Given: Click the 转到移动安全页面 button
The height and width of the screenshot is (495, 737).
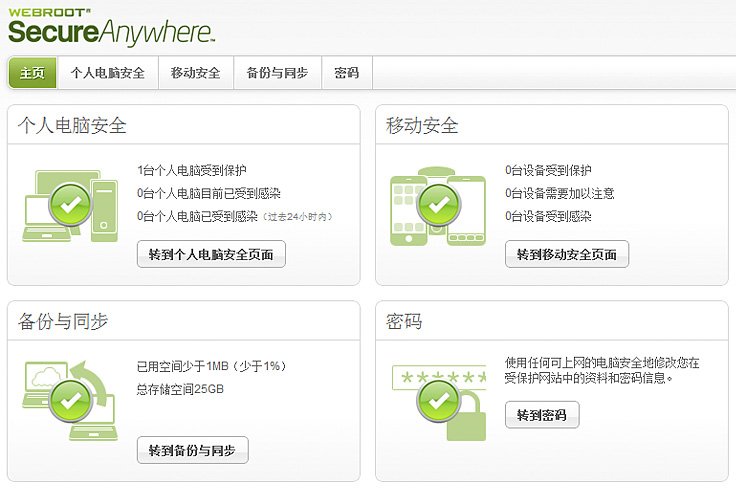Looking at the screenshot, I should [567, 254].
